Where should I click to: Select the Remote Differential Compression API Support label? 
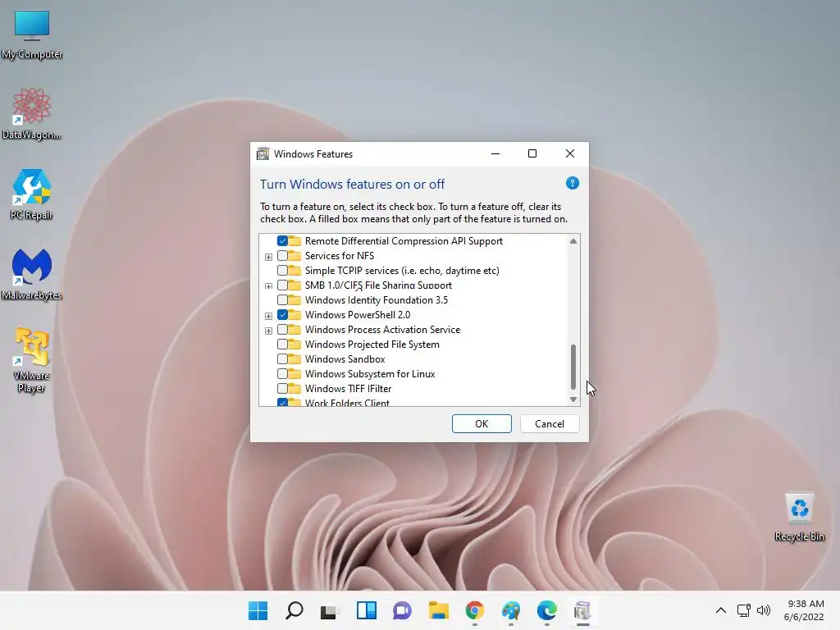pyautogui.click(x=404, y=241)
